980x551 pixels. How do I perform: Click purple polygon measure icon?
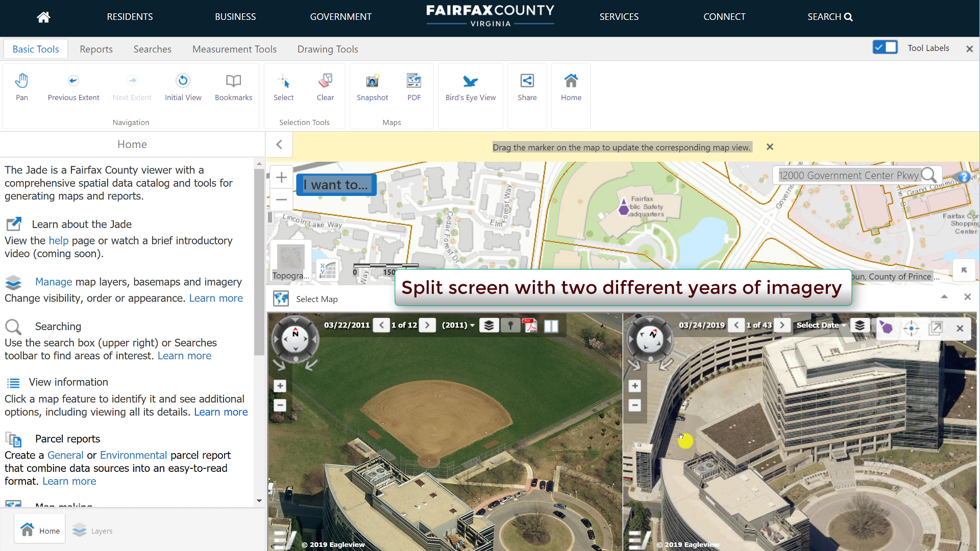pos(886,328)
